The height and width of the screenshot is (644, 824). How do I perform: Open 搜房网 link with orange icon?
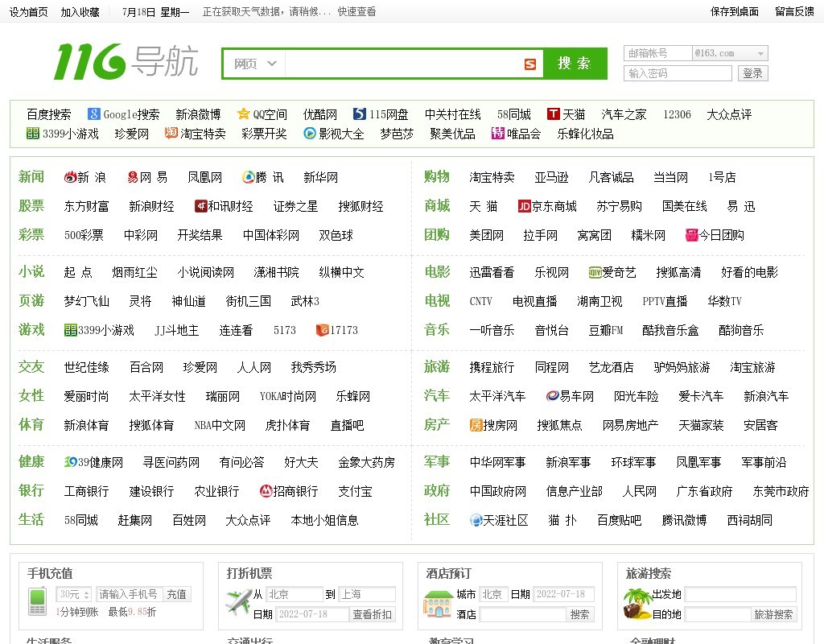point(493,425)
